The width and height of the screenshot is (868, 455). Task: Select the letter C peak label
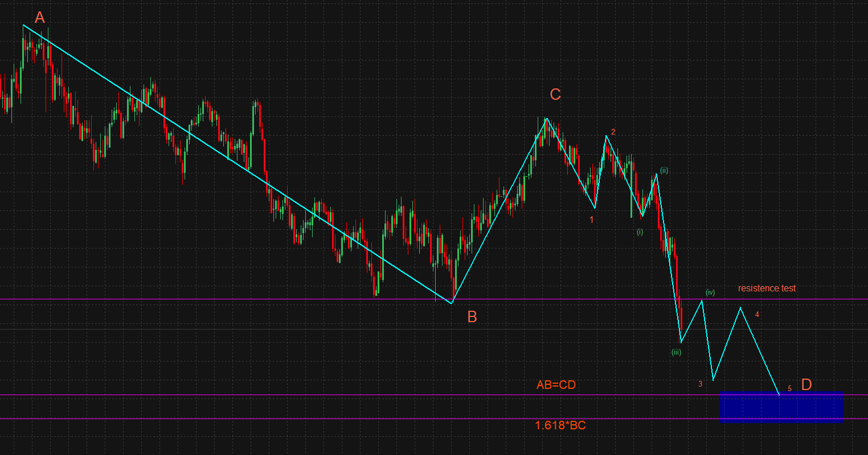(555, 95)
